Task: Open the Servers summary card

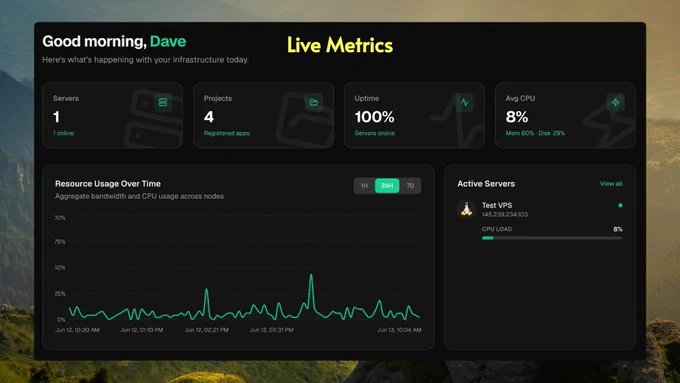Action: [x=112, y=115]
